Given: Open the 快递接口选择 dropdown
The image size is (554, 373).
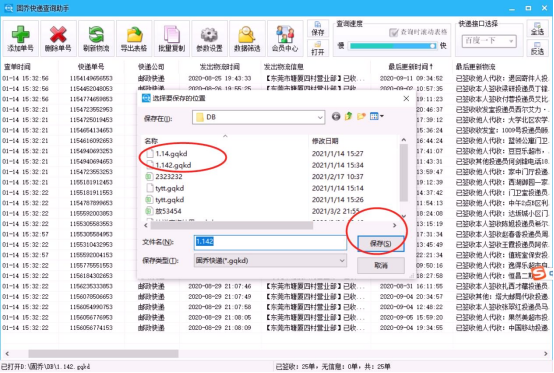Looking at the screenshot, I should (x=489, y=41).
